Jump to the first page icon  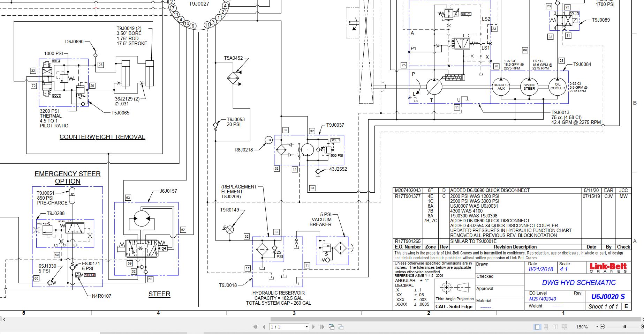256,327
